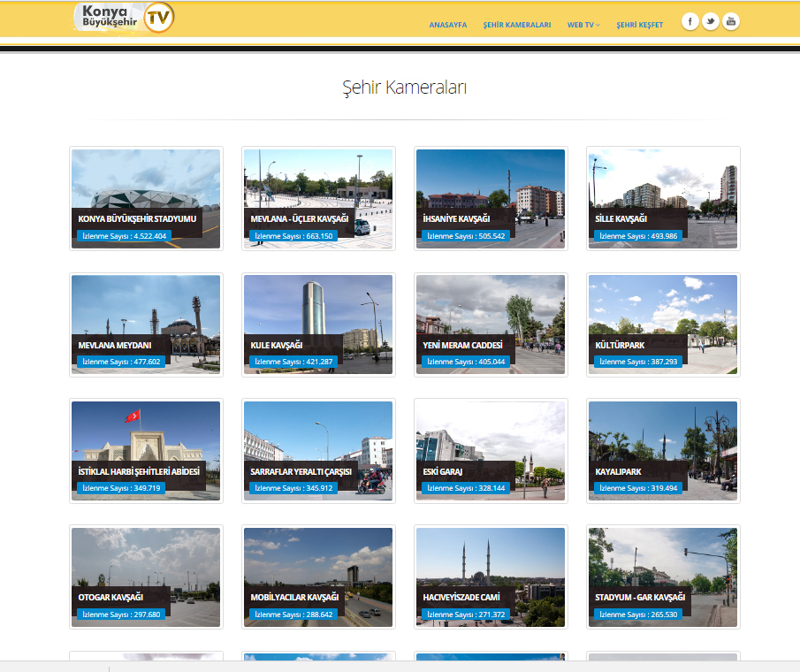Open the Yeni Meram Caddesi camera
This screenshot has height=672, width=800.
click(x=491, y=325)
